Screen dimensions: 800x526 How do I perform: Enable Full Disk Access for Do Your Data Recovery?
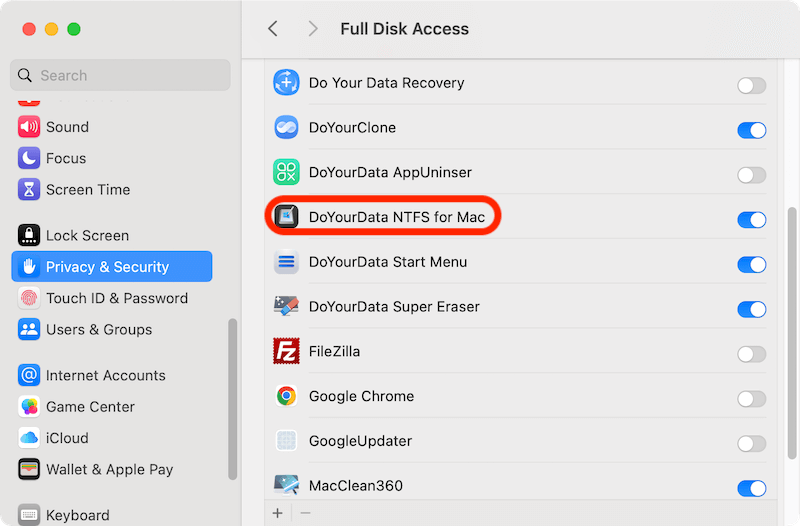(x=752, y=86)
